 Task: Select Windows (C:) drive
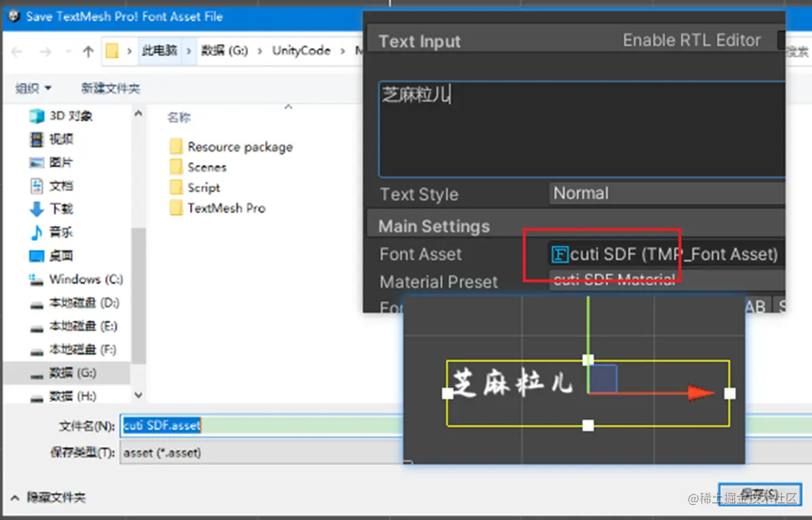[x=76, y=279]
